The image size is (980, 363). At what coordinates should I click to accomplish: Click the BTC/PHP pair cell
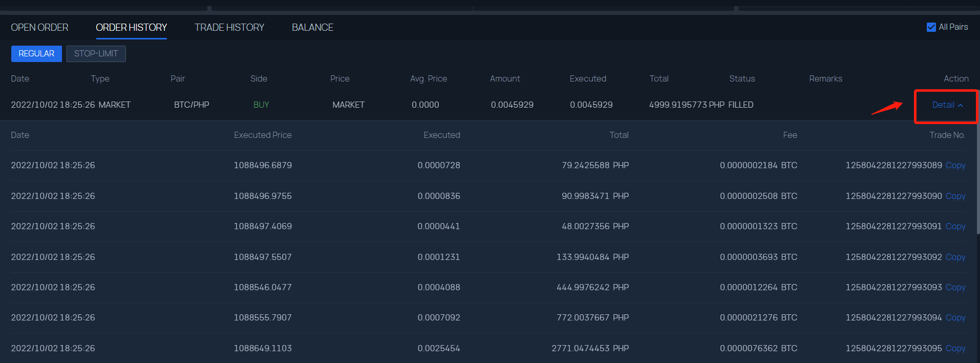(x=191, y=105)
